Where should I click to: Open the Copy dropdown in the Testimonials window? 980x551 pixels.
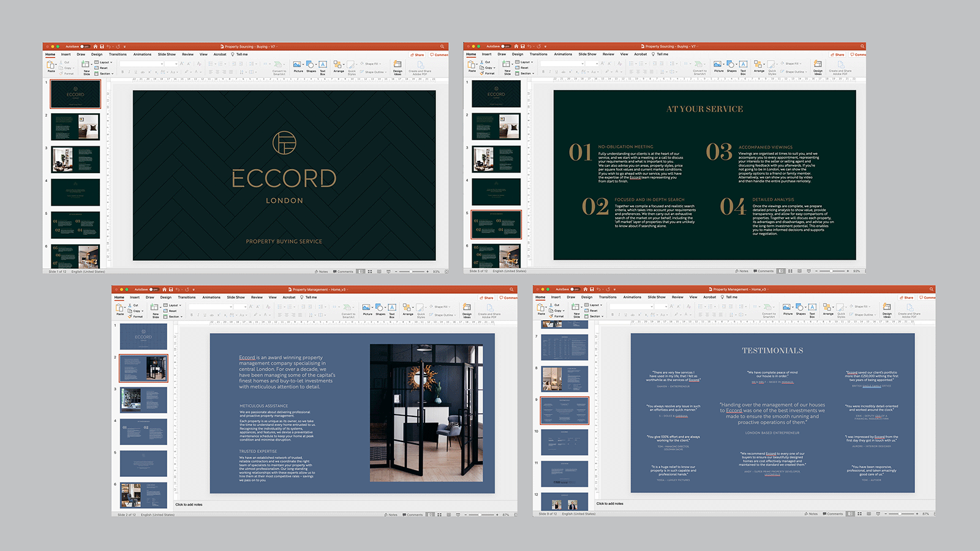[x=557, y=310]
